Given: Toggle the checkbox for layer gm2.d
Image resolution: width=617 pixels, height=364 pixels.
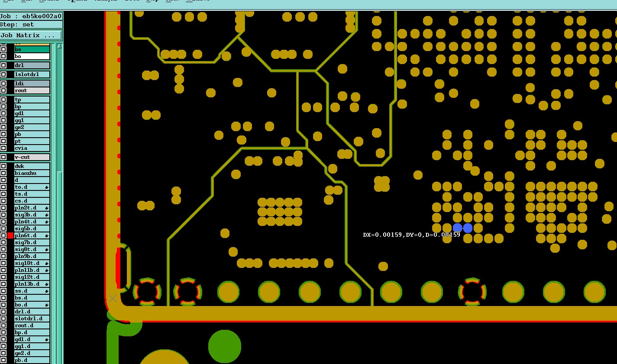Looking at the screenshot, I should point(3,353).
